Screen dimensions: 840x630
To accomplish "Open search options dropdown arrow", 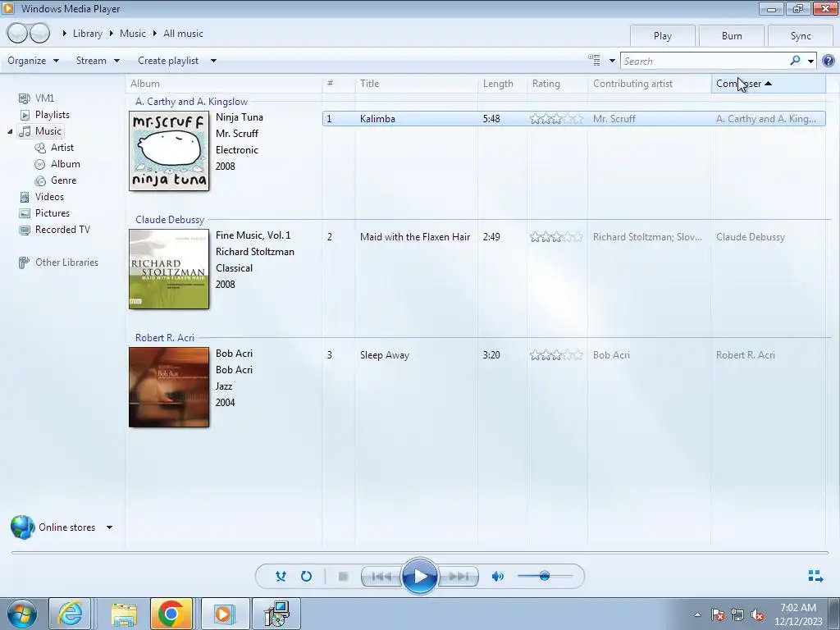I will point(810,61).
